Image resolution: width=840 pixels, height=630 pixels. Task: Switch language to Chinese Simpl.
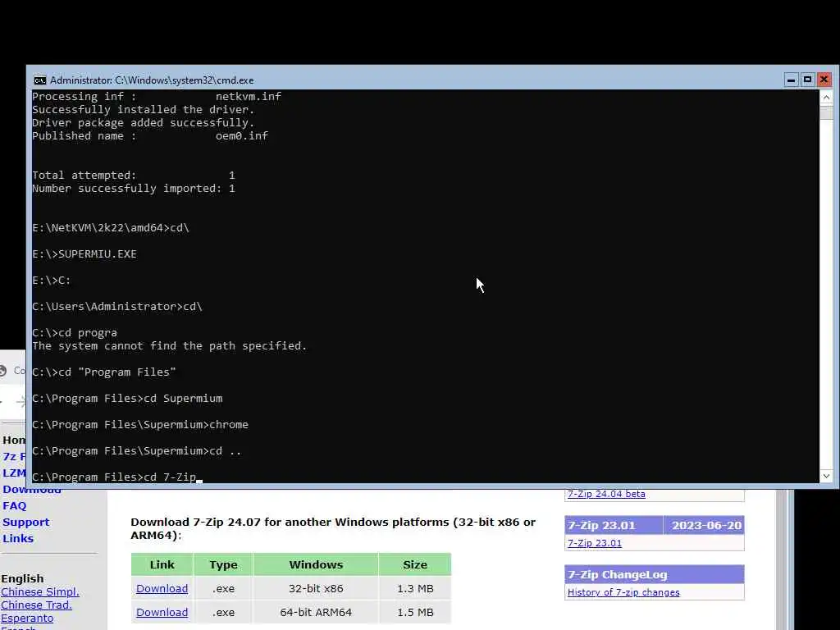[40, 592]
